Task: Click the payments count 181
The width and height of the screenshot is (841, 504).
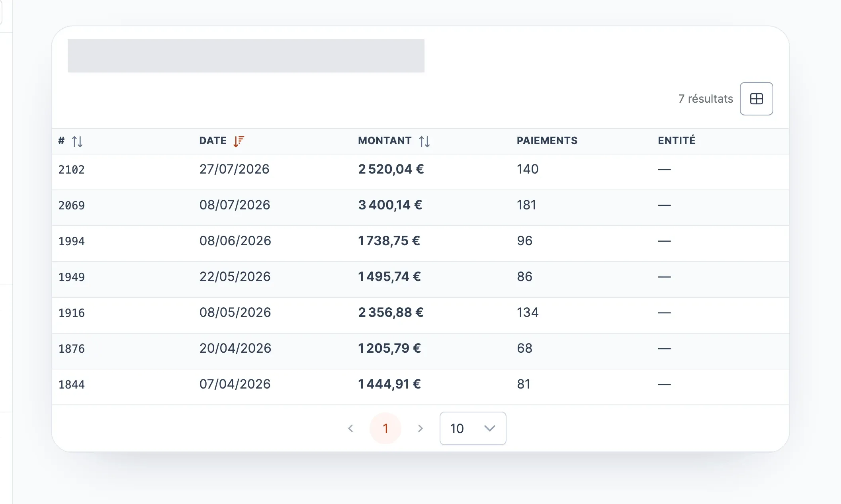Action: click(x=526, y=205)
